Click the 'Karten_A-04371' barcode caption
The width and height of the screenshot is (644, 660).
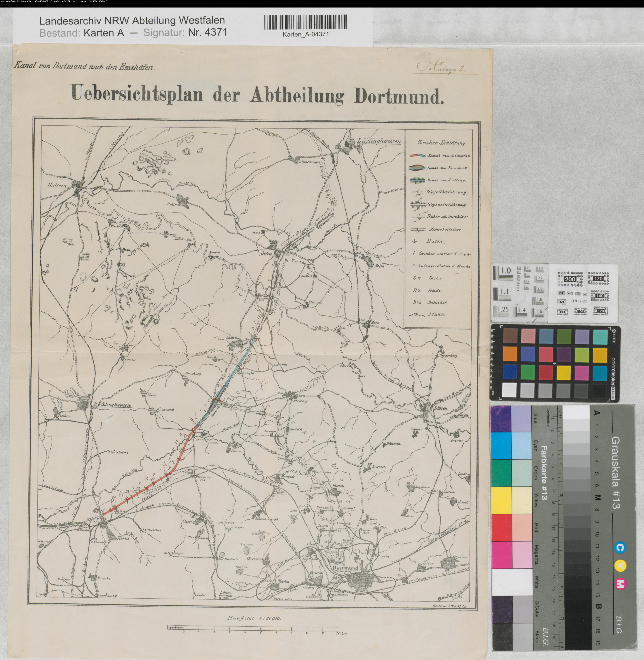[306, 34]
